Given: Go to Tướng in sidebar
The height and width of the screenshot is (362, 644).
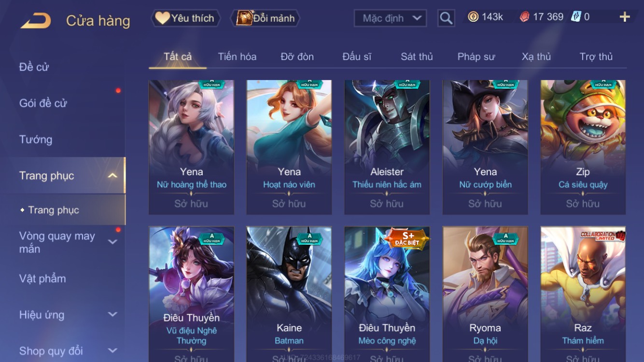Looking at the screenshot, I should click(x=36, y=139).
